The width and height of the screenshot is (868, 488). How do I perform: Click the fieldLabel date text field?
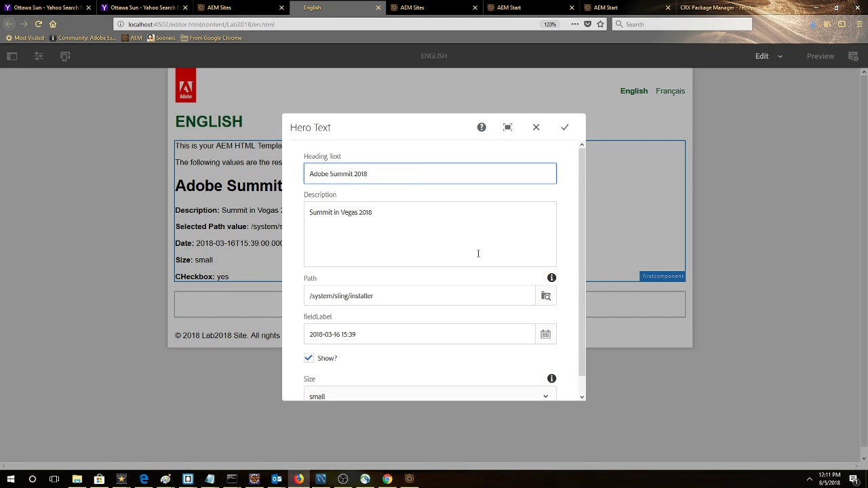pyautogui.click(x=419, y=334)
